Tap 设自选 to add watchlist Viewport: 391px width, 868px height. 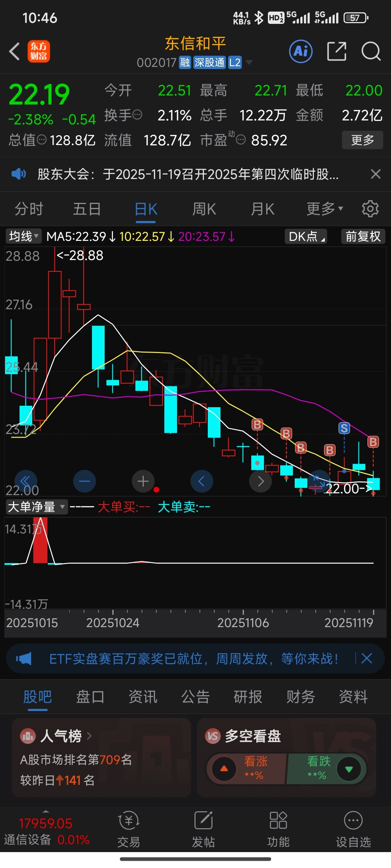point(353,829)
